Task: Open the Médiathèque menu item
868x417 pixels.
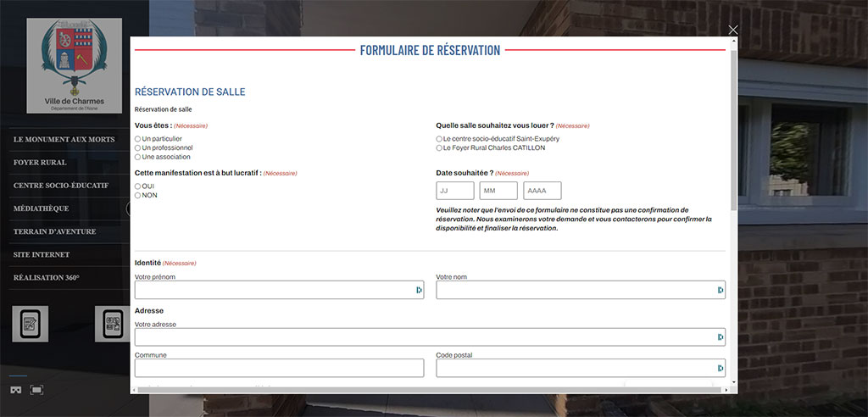Action: pyautogui.click(x=42, y=208)
